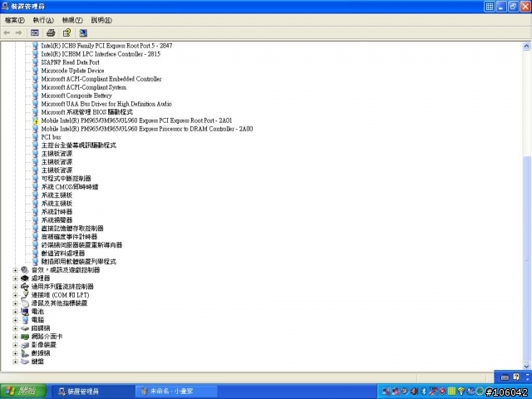Expand the 處理器 node
Viewport: 532px width, 399px height.
pyautogui.click(x=15, y=278)
